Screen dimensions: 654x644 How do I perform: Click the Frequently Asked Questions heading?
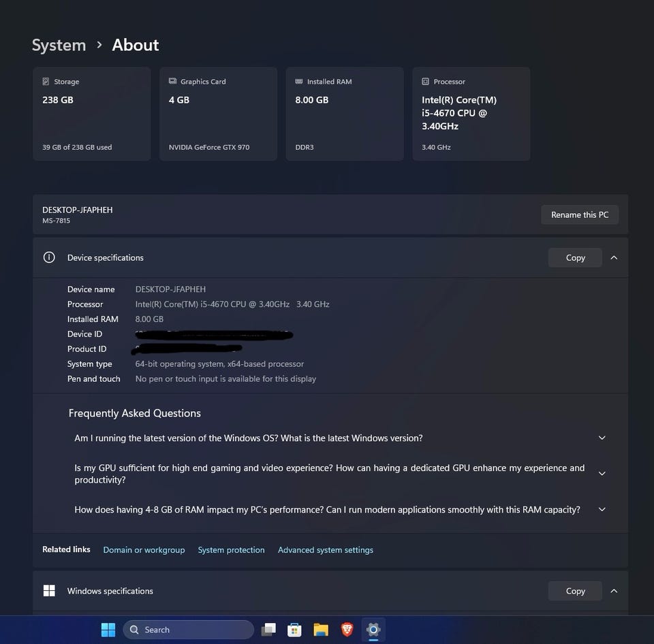click(x=134, y=413)
